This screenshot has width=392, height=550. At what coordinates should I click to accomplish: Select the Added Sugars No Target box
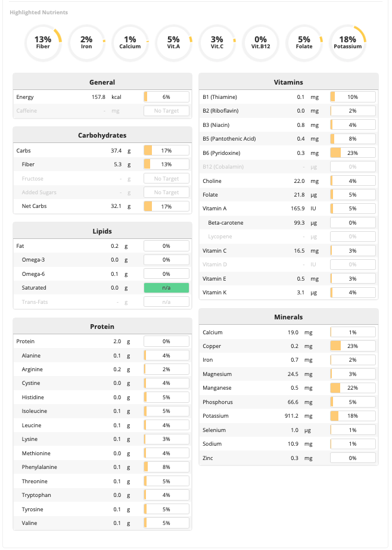pyautogui.click(x=166, y=192)
